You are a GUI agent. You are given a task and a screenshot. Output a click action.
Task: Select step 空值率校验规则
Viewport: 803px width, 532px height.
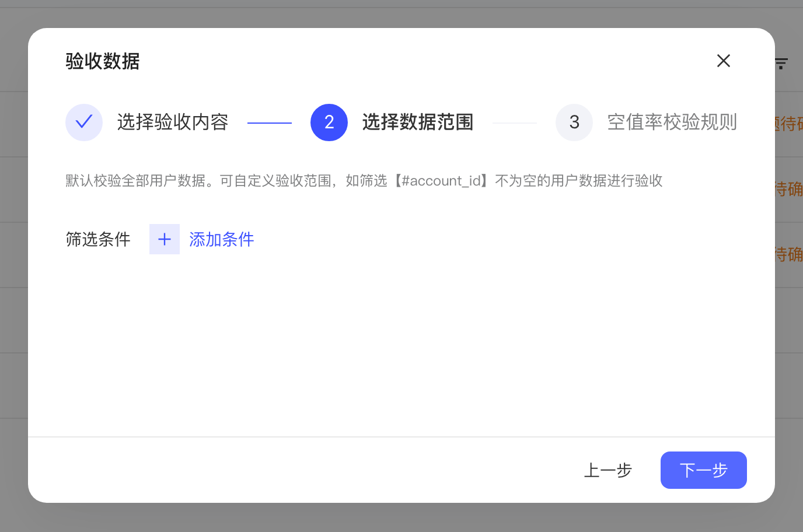coord(672,123)
